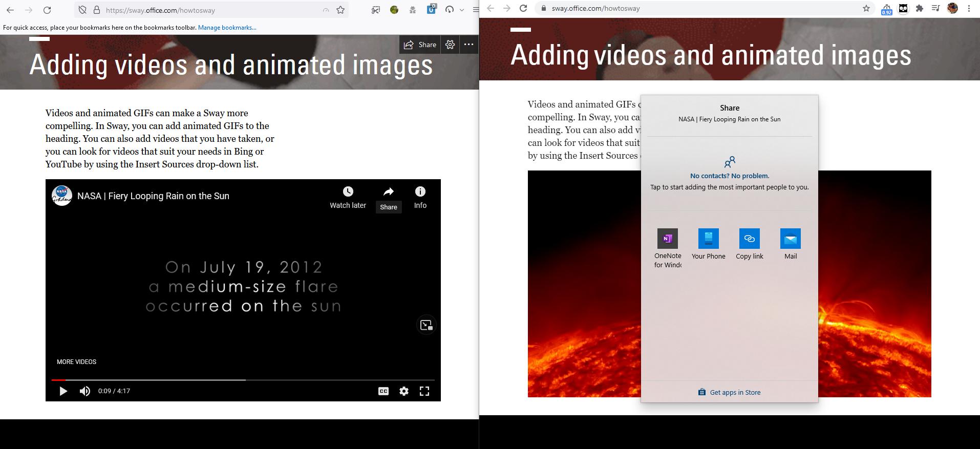Bookmark this page with Firefox star

point(340,10)
